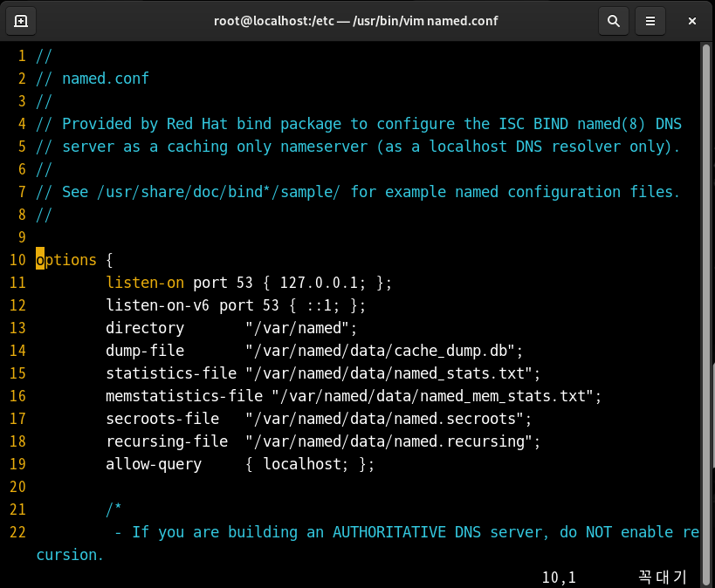Place the cursor on the 'options' keyword
Image resolution: width=715 pixels, height=588 pixels.
(x=66, y=260)
